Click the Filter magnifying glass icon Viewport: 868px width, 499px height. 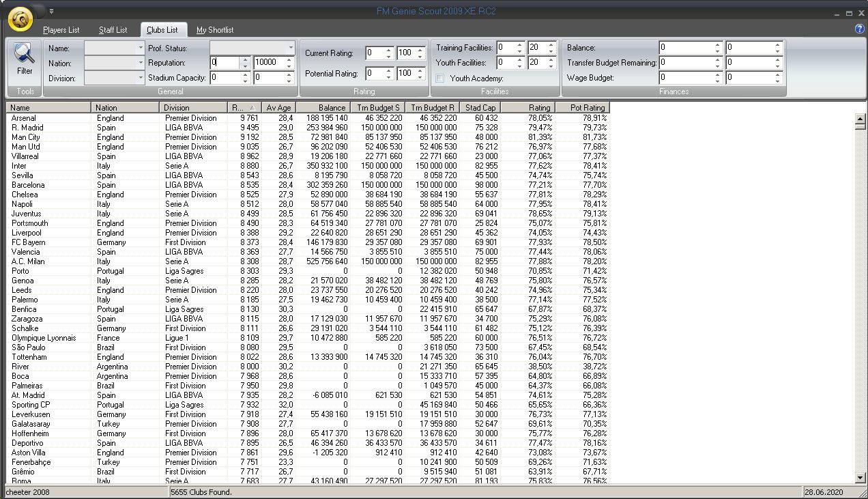coord(24,57)
